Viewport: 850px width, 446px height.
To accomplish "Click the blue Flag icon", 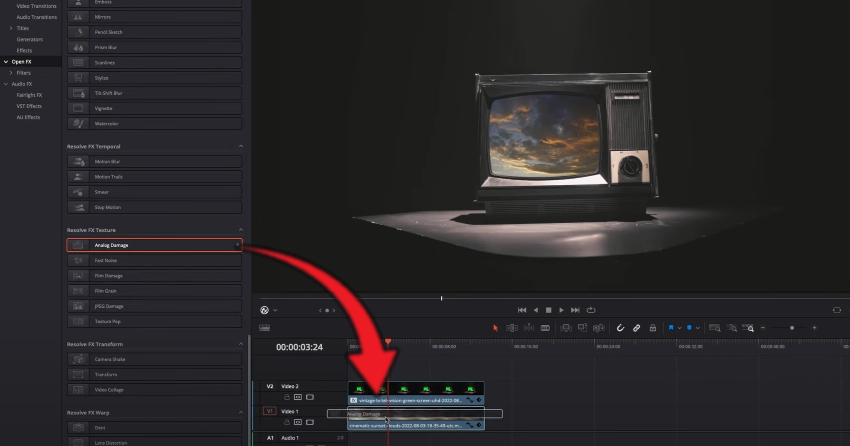I will click(671, 328).
